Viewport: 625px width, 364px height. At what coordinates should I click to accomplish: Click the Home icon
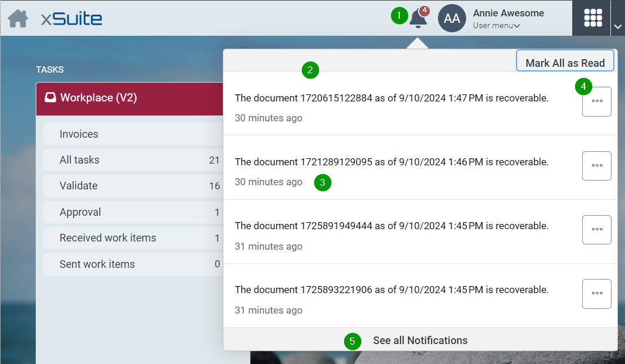(x=18, y=19)
